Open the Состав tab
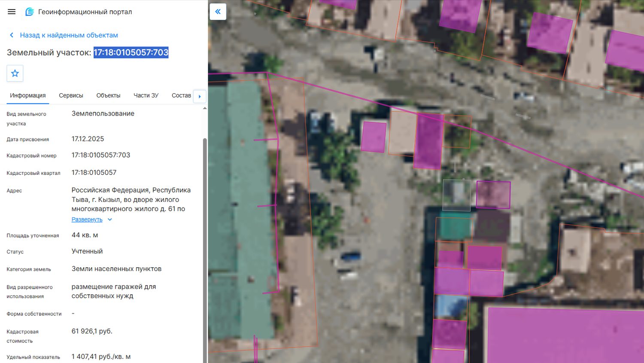Image resolution: width=644 pixels, height=363 pixels. (181, 95)
